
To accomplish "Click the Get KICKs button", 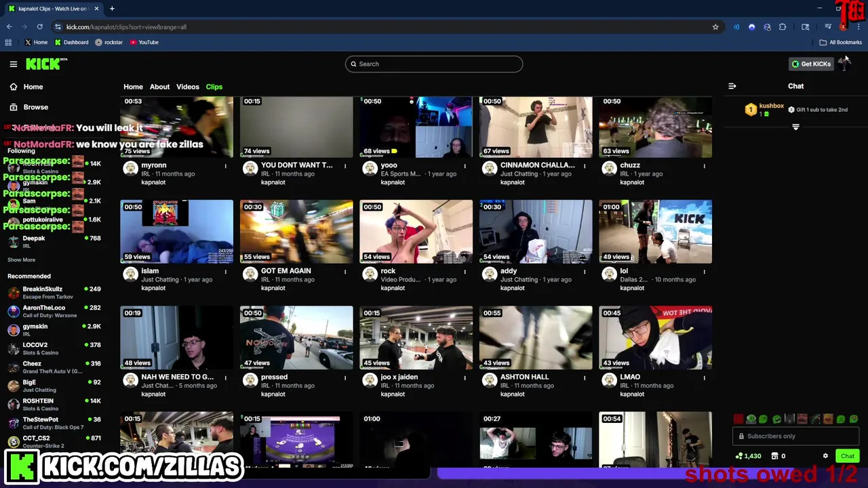I will click(x=811, y=64).
